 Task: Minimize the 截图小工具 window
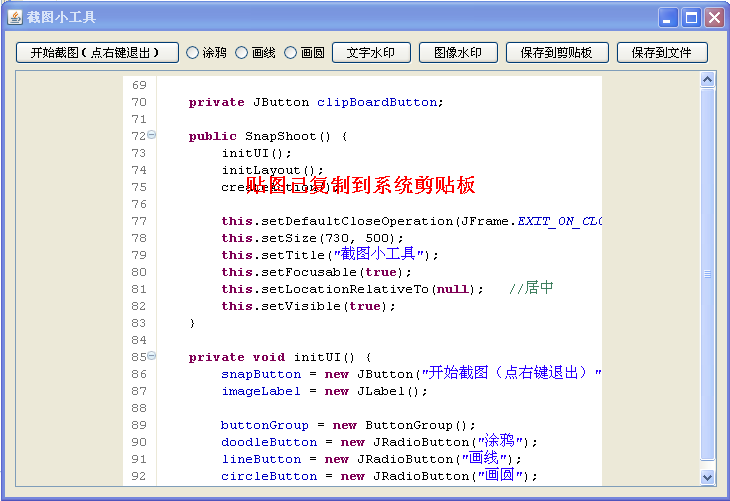[x=668, y=18]
